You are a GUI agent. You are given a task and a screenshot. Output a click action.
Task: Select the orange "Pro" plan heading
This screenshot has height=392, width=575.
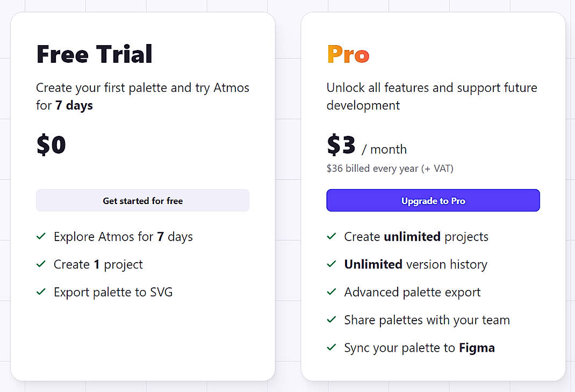click(x=348, y=53)
